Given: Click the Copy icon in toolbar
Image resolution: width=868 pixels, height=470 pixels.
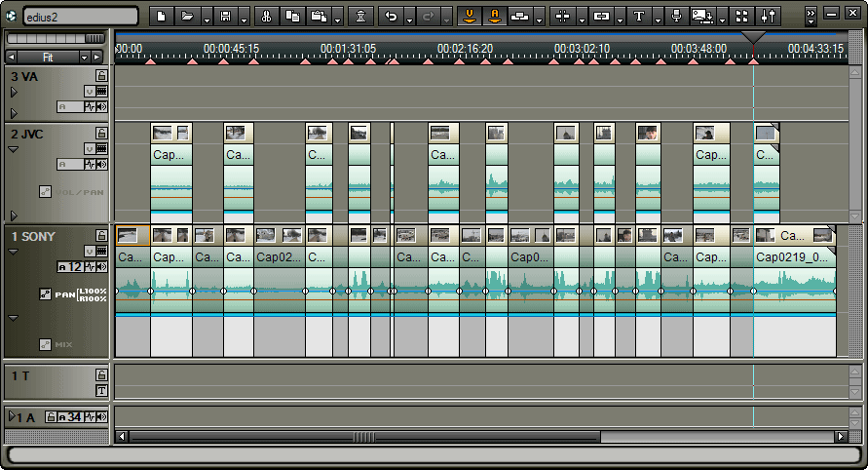Looking at the screenshot, I should pos(291,16).
